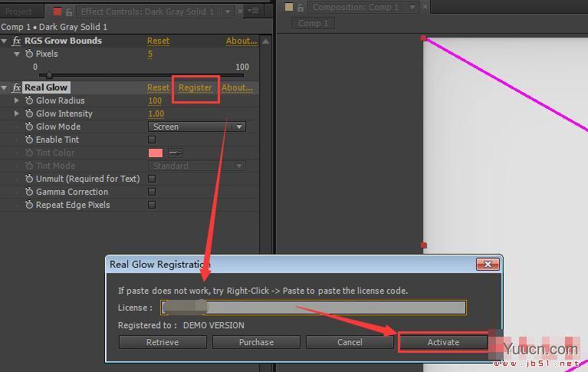
Task: Close the Composition panel tab
Action: pyautogui.click(x=425, y=7)
